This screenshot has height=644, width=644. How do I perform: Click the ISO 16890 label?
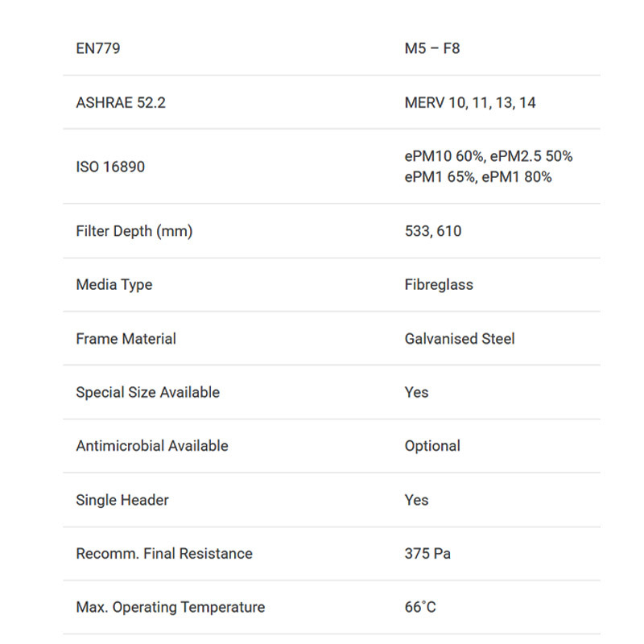click(110, 167)
